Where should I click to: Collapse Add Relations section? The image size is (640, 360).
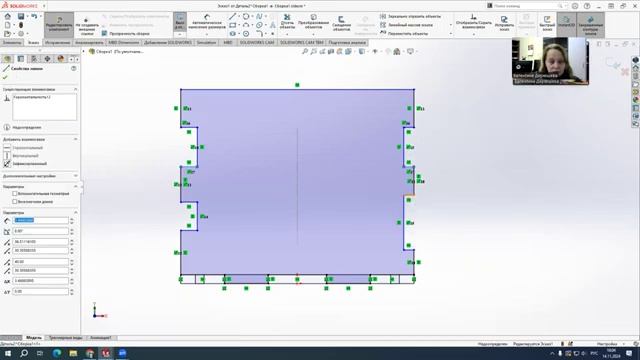pyautogui.click(x=76, y=139)
